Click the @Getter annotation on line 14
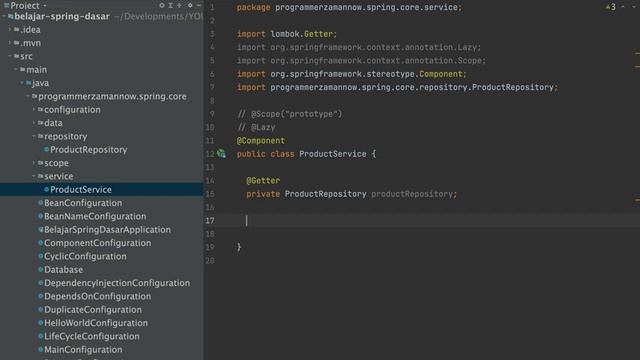Screen dimensions: 640x360 263,180
